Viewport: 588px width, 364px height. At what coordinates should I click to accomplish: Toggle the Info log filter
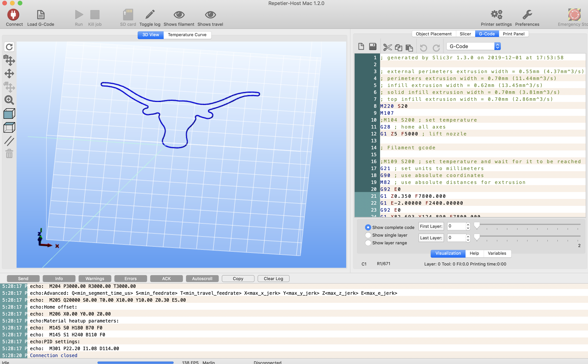tap(59, 279)
